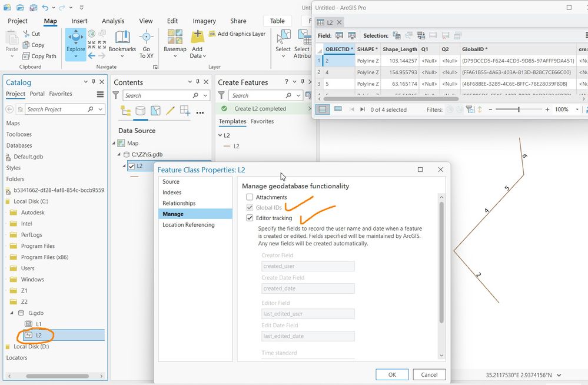Collapse the G.gdb tree node
This screenshot has width=588, height=385.
coord(12,313)
